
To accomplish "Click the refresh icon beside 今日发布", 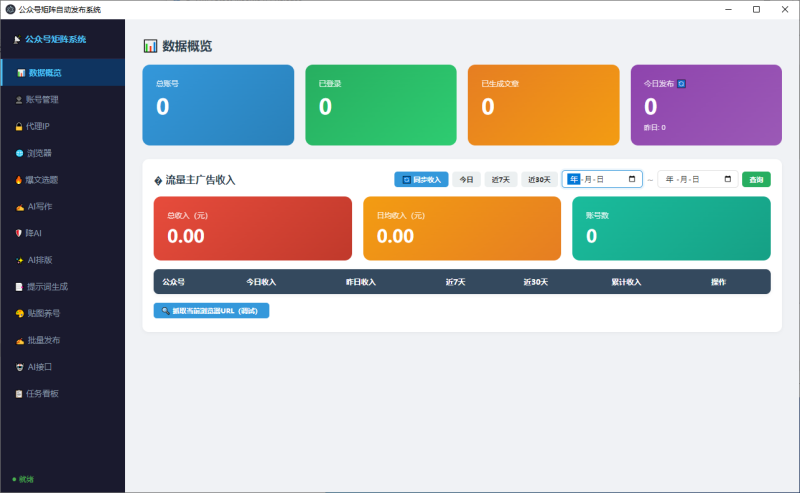I will [x=682, y=84].
